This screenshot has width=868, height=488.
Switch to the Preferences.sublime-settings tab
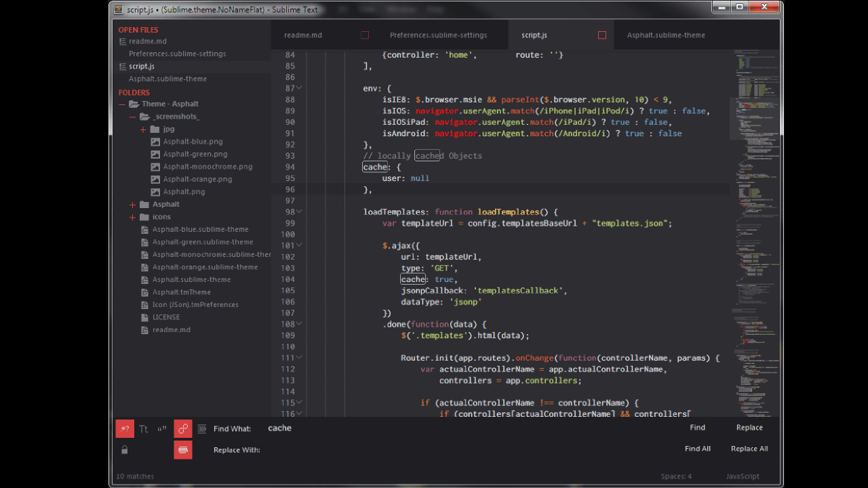click(438, 35)
